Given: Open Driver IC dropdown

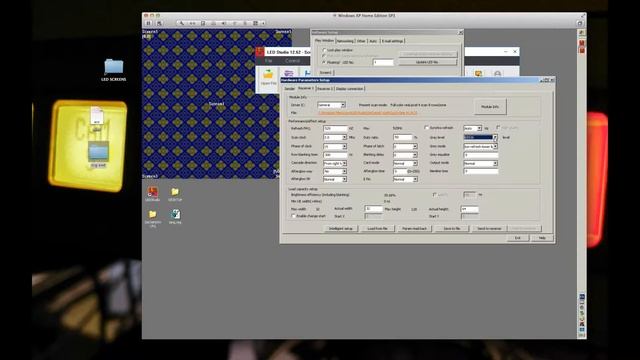Looking at the screenshot, I should (331, 105).
